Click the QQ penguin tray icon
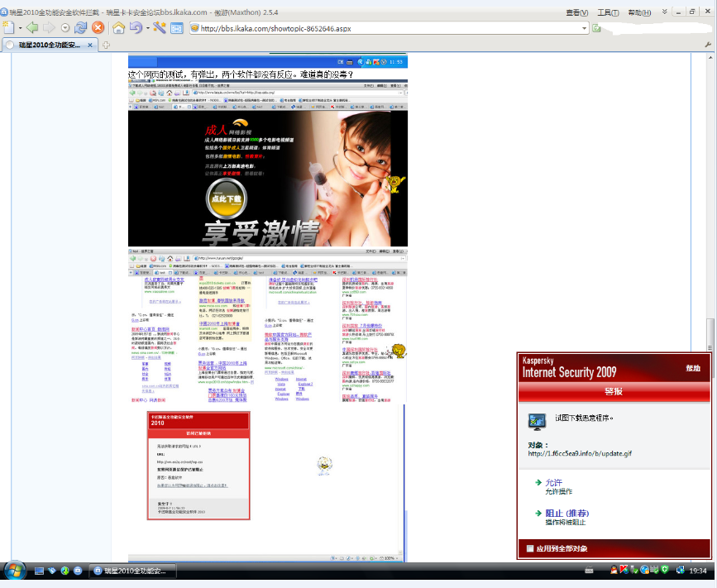This screenshot has height=588, width=717. [x=614, y=570]
